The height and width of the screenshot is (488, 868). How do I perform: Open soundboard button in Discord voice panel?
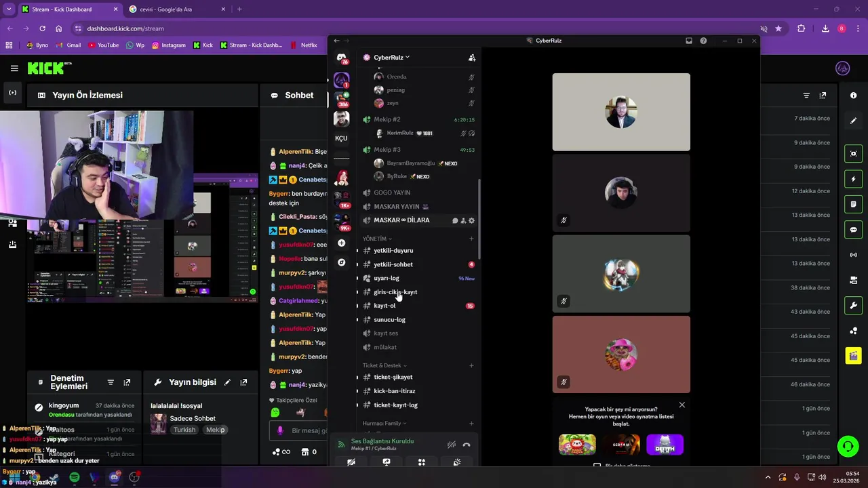[x=457, y=462]
